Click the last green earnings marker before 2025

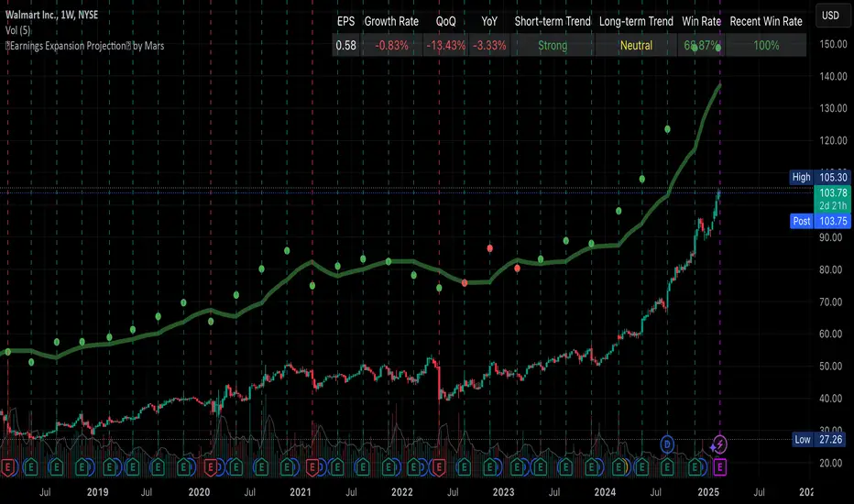tap(695, 467)
